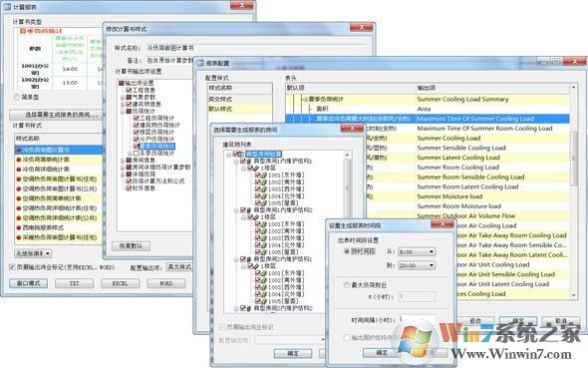588x368 pixels.
Task: Click the red dot icon beside 空调热负荷审图计算书(住宅)
Action: (x=18, y=179)
